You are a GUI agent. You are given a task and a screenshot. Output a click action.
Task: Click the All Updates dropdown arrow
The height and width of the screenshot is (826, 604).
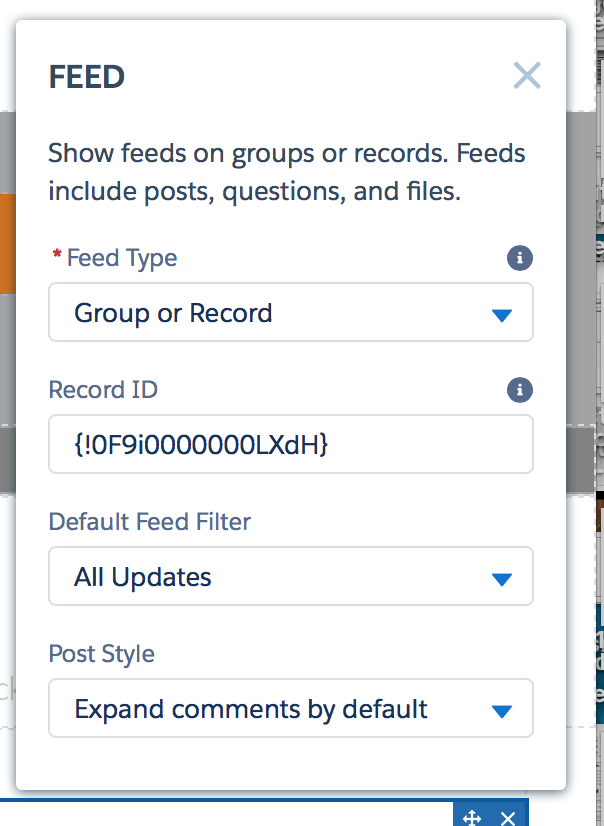[502, 578]
